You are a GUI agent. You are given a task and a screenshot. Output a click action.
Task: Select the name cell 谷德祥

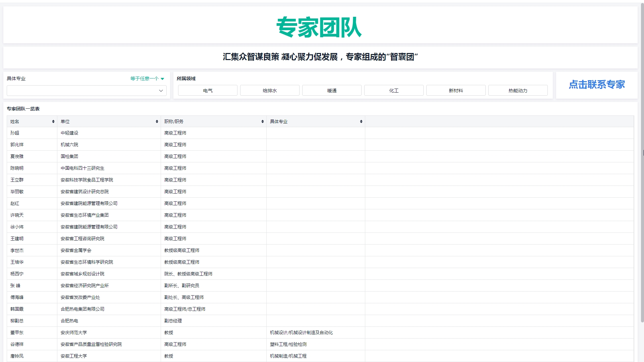coord(32,344)
